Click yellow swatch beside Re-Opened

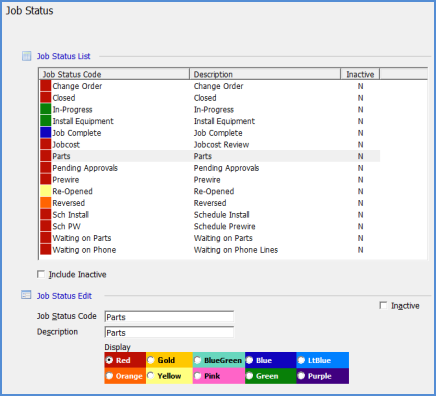tap(45, 191)
